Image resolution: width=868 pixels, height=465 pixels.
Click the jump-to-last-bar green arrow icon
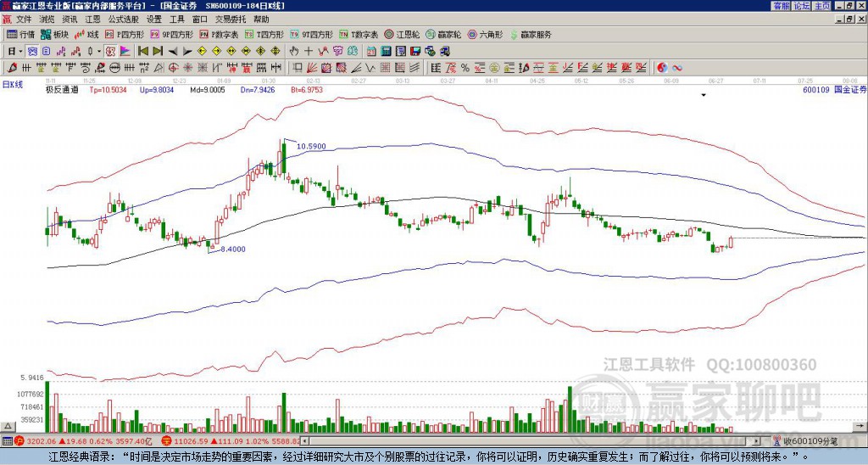click(158, 52)
